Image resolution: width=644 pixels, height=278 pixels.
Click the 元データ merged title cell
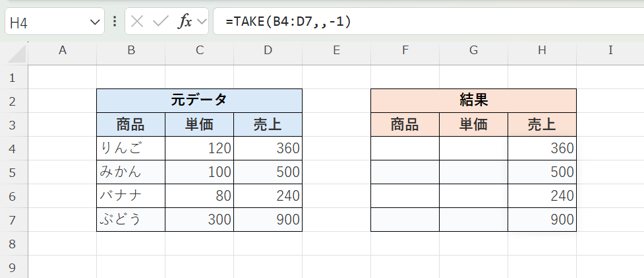[x=199, y=100]
